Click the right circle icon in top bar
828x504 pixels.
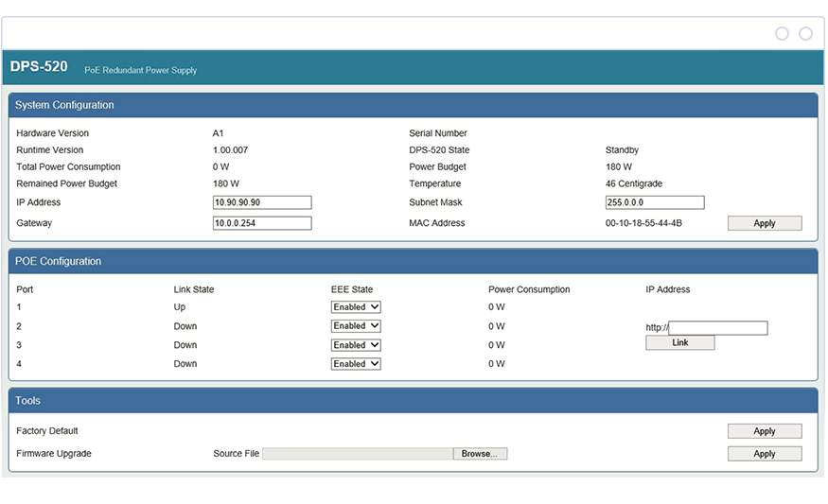click(805, 34)
